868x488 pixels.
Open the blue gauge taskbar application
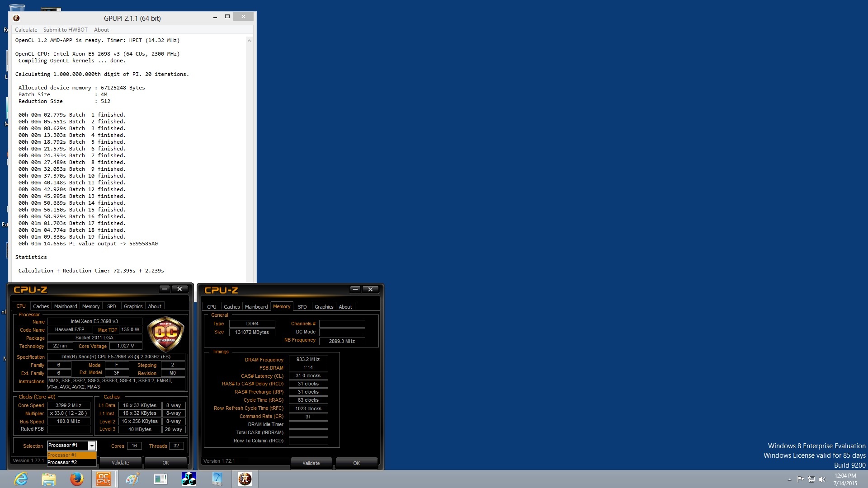point(217,479)
